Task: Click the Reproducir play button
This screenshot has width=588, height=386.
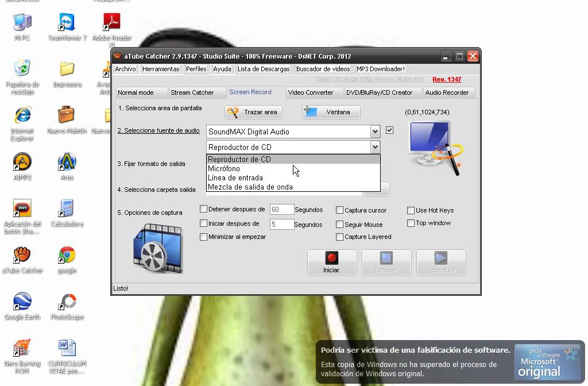Action: 441,262
